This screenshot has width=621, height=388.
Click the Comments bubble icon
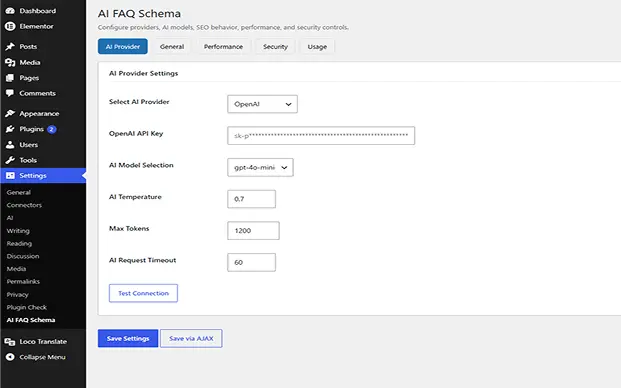(x=10, y=93)
